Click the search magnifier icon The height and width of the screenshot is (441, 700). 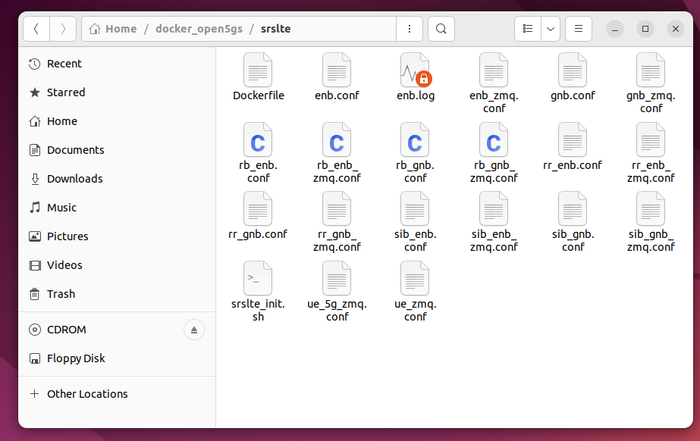pos(442,29)
